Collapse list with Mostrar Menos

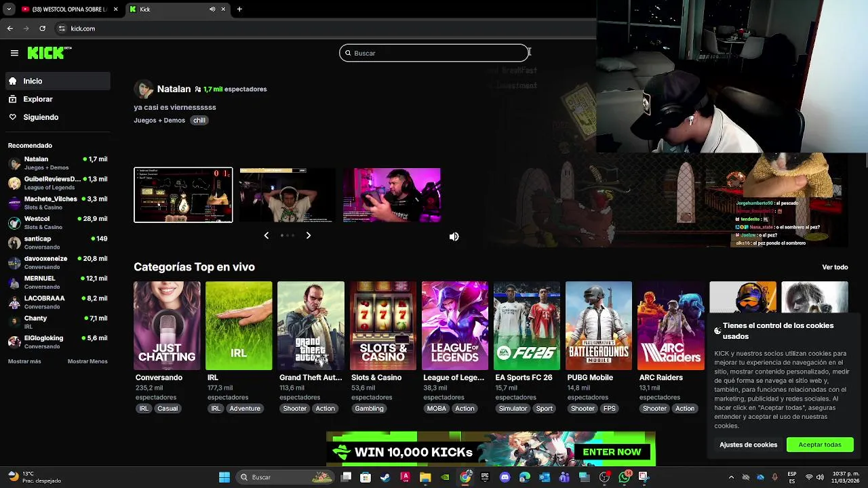pos(87,361)
